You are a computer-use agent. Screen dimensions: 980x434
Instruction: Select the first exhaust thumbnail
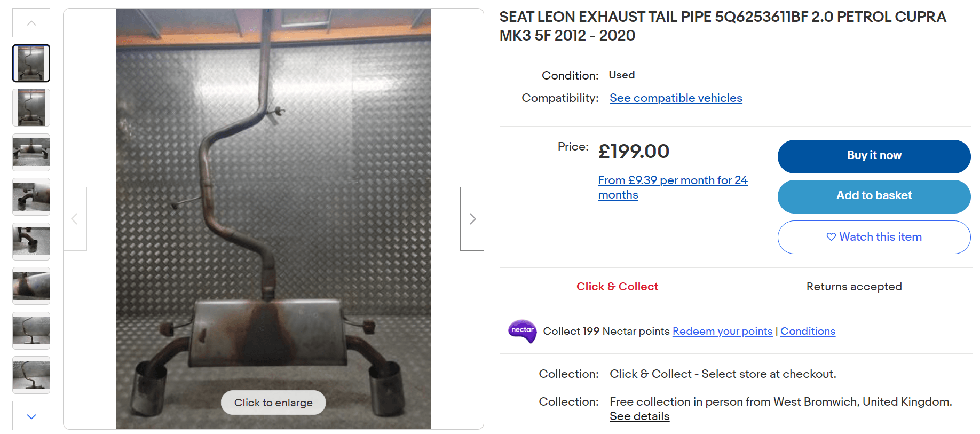tap(31, 63)
